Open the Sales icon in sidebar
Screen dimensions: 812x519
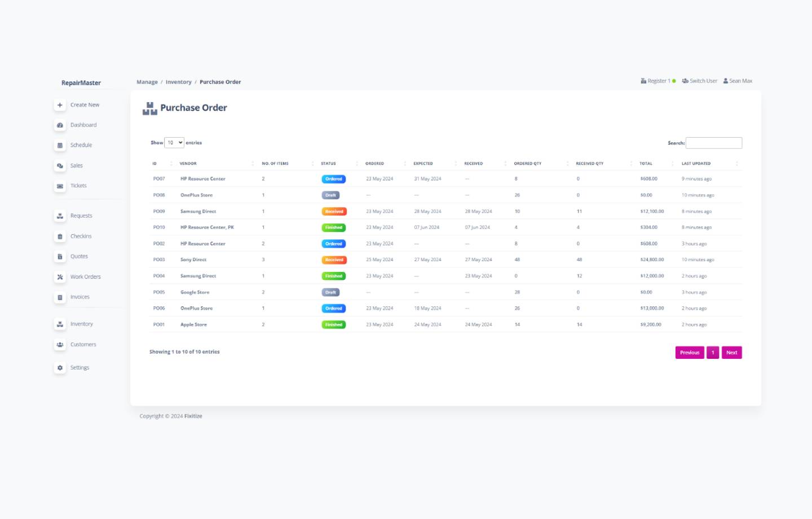click(x=60, y=166)
